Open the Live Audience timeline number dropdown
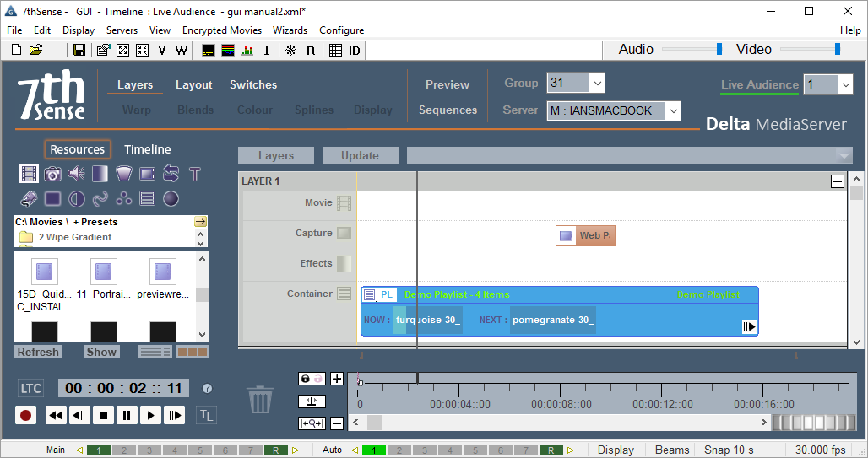868x458 pixels. pyautogui.click(x=845, y=84)
